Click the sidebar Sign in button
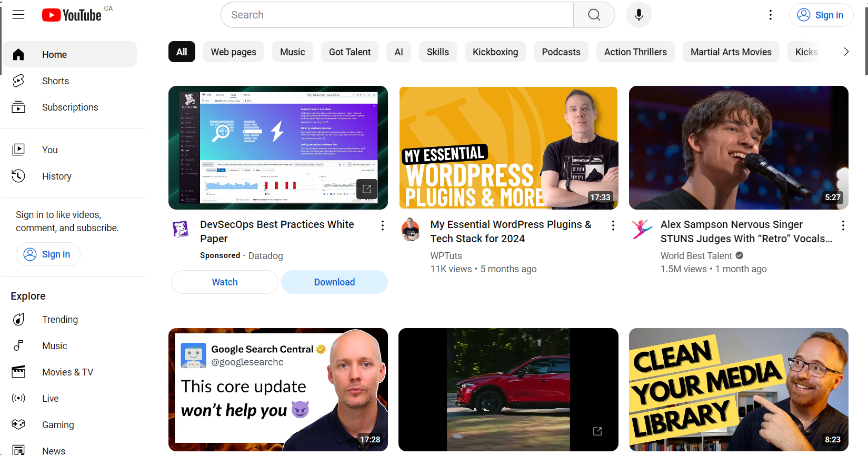Screen dimensions: 868x455 tap(48, 254)
